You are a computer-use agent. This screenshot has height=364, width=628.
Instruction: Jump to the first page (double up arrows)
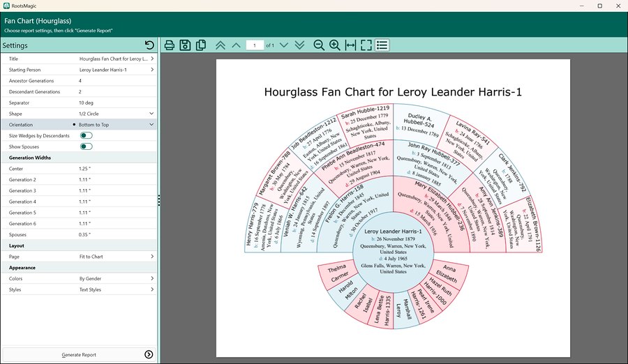(x=220, y=45)
